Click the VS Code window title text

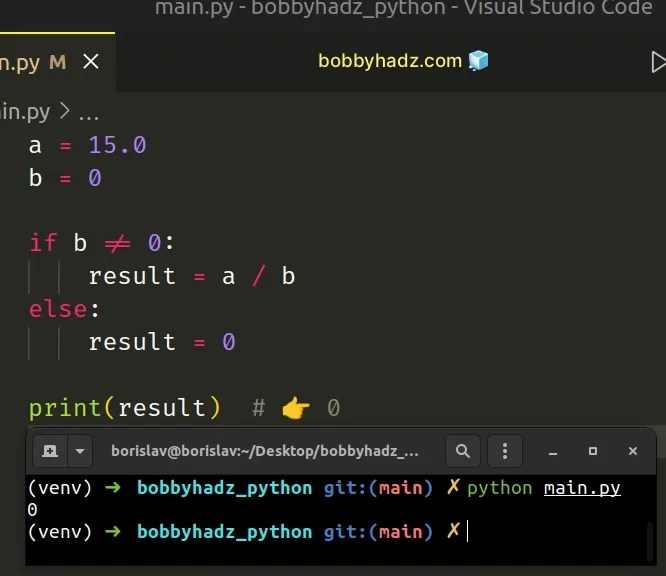pyautogui.click(x=404, y=8)
